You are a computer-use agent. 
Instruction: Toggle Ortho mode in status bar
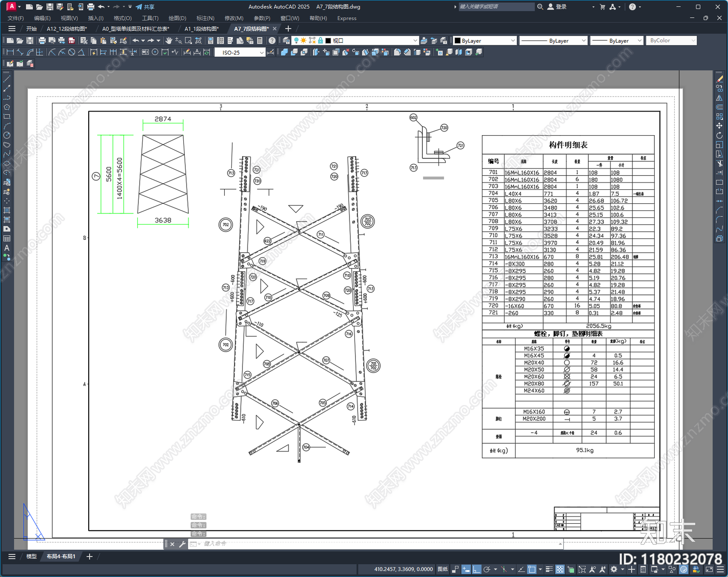(x=476, y=569)
